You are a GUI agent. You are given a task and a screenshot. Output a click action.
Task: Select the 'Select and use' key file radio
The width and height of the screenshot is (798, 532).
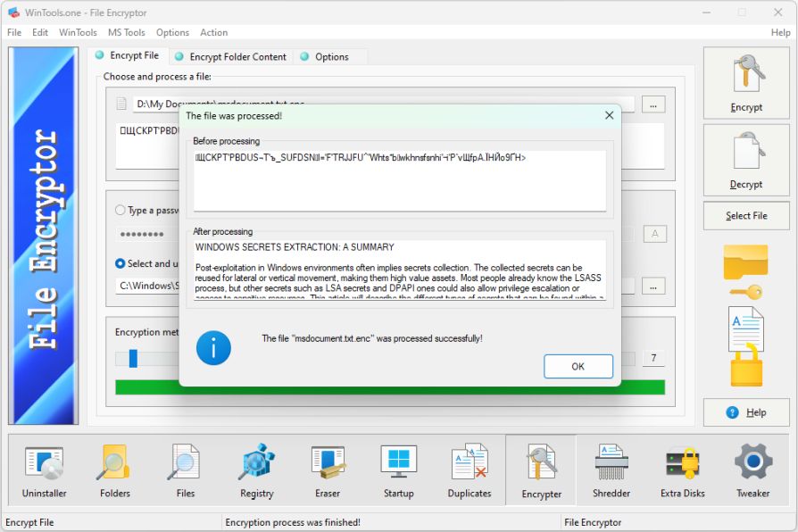[x=121, y=263]
